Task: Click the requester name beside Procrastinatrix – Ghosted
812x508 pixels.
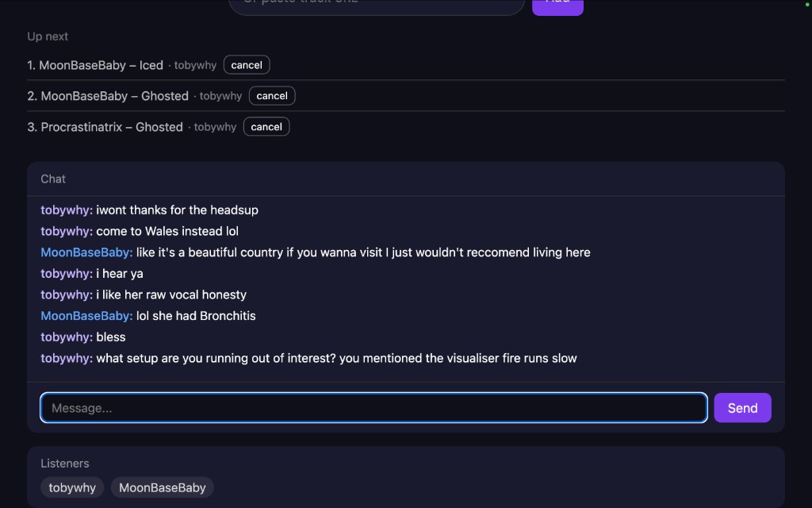Action: point(215,127)
